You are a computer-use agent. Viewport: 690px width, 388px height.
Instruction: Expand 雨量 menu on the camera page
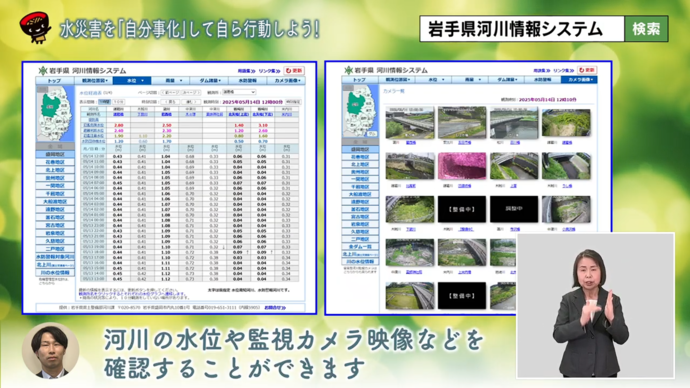pos(470,80)
